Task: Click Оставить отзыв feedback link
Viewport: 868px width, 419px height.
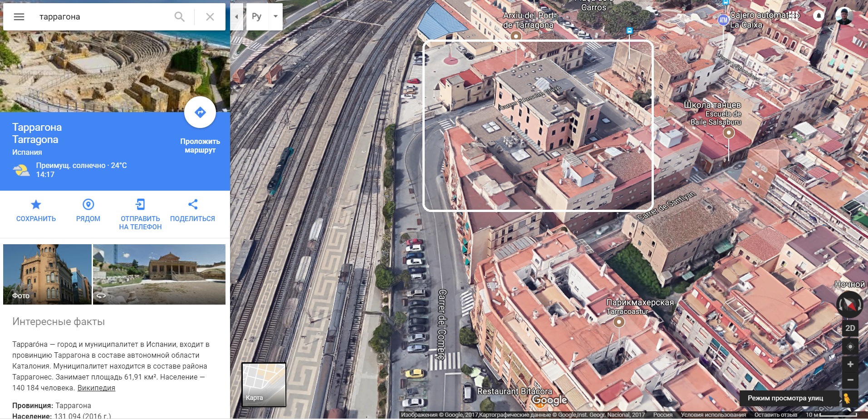Action: [x=775, y=415]
